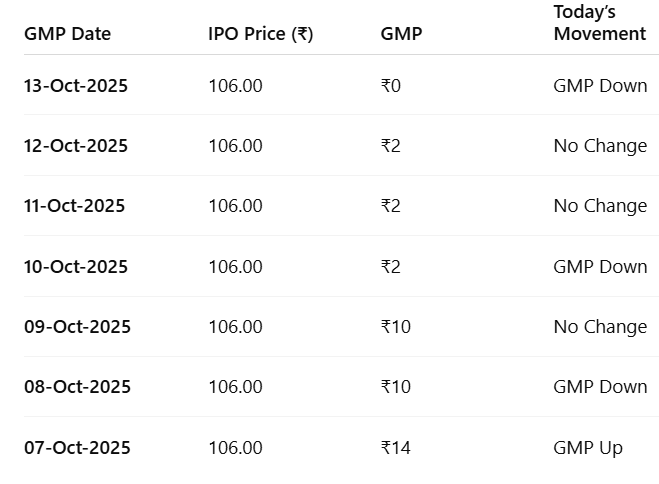Screen dimensions: 659x484
Task: Click the ₹14 GMP value
Action: pyautogui.click(x=396, y=448)
